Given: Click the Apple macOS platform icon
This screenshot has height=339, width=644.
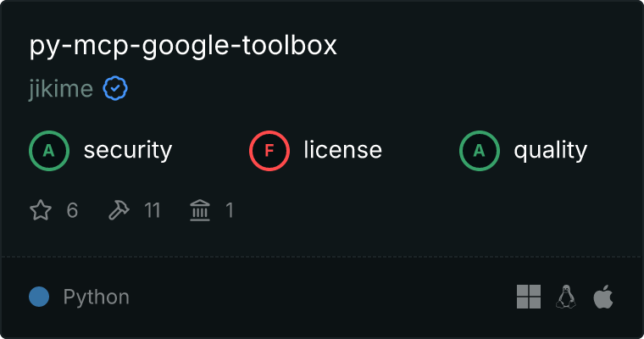Looking at the screenshot, I should pos(603,297).
